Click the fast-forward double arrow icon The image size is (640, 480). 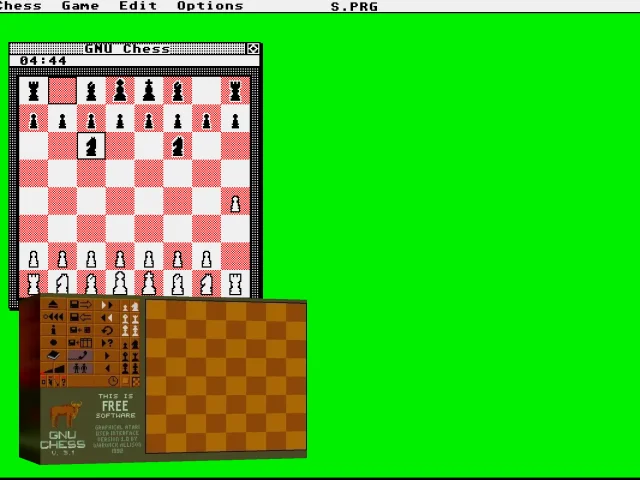tap(107, 305)
